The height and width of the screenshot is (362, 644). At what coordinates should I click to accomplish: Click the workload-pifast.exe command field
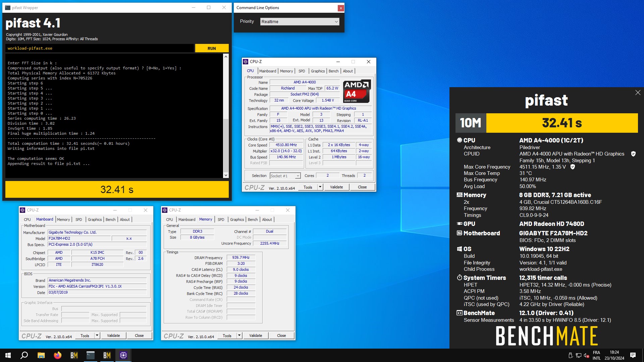pyautogui.click(x=100, y=48)
